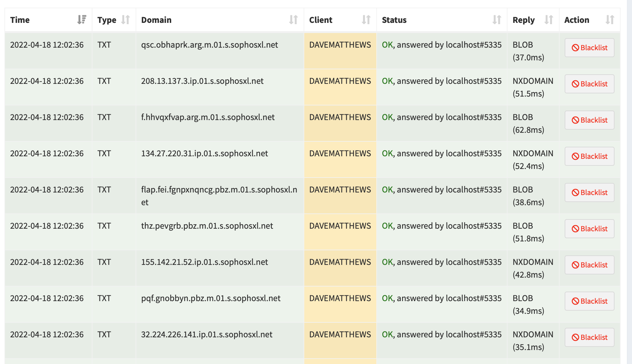The width and height of the screenshot is (632, 364).
Task: Click timestamp in 134.27.220.31 row
Action: point(47,153)
